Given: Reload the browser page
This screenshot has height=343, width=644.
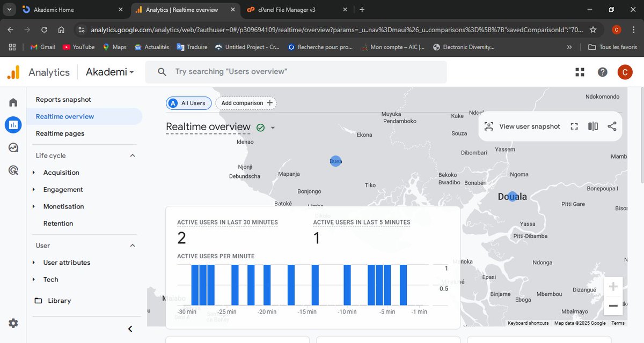Looking at the screenshot, I should pyautogui.click(x=44, y=30).
